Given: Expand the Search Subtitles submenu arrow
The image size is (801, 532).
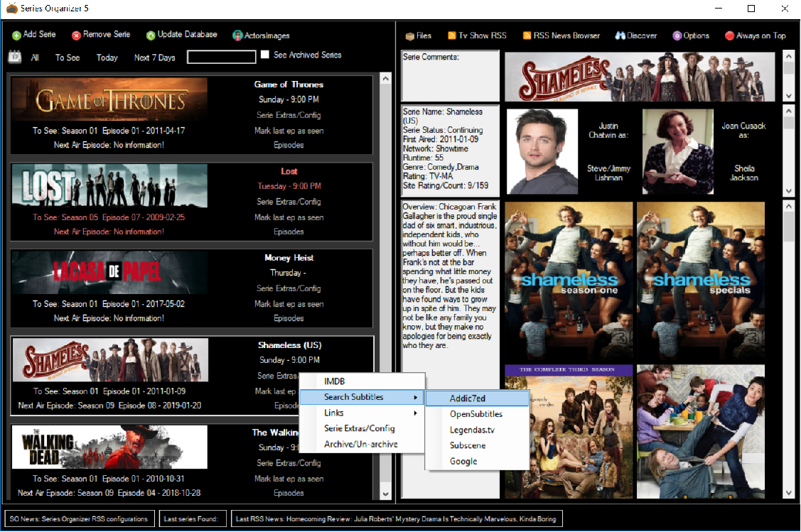Looking at the screenshot, I should [x=415, y=397].
